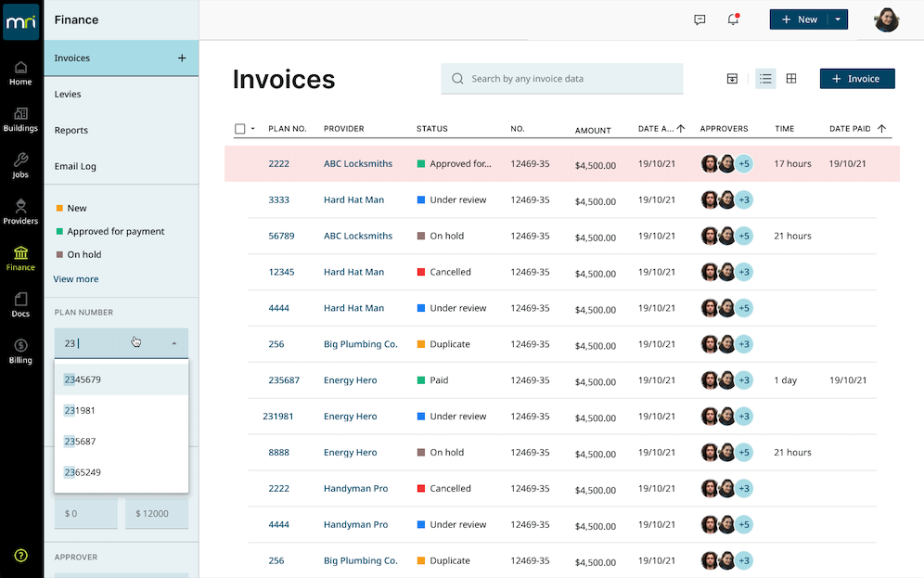
Task: Go to Buildings in the sidebar
Action: [x=20, y=119]
